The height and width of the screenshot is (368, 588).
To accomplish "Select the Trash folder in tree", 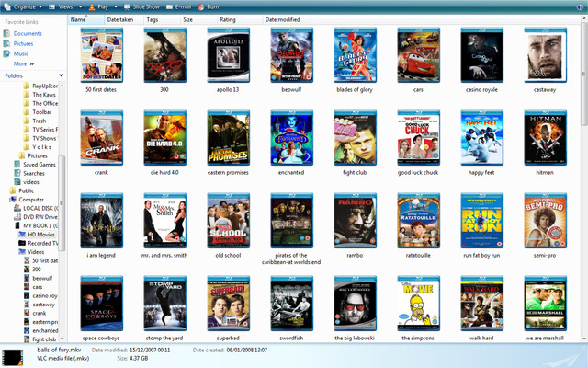I will 35,121.
